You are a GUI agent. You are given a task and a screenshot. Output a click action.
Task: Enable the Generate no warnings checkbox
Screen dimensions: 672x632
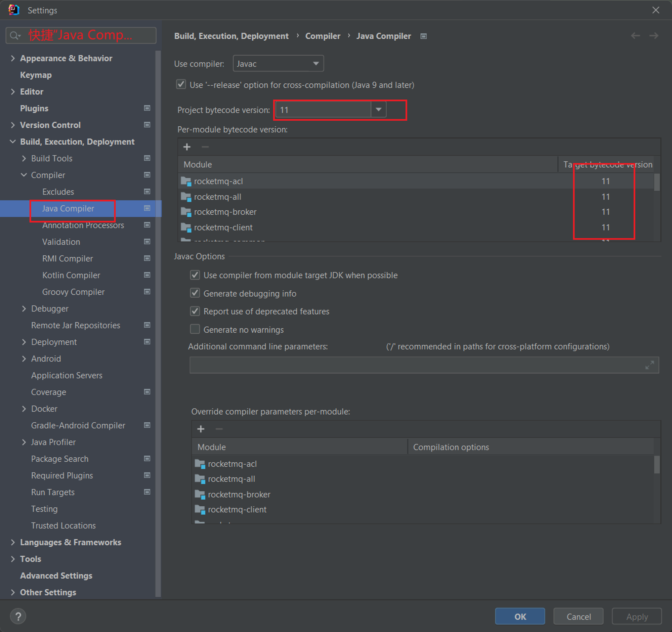pyautogui.click(x=195, y=329)
